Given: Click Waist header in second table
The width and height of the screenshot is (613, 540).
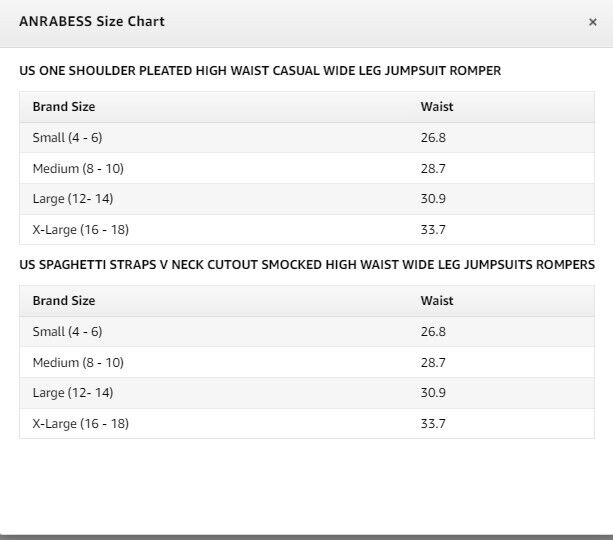Looking at the screenshot, I should pos(437,301).
